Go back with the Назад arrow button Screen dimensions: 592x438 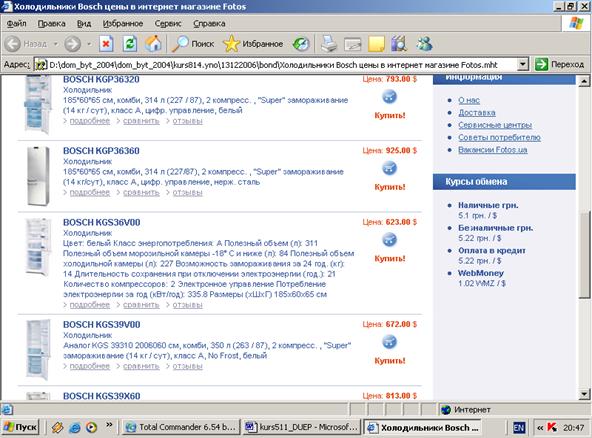pyautogui.click(x=26, y=44)
